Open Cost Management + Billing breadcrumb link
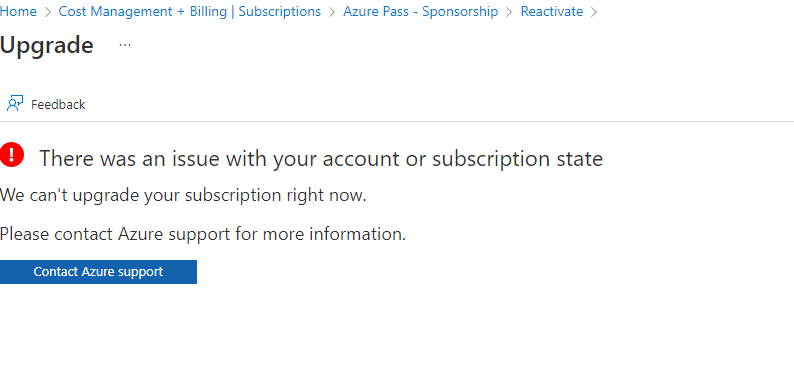Image resolution: width=794 pixels, height=382 pixels. click(143, 11)
